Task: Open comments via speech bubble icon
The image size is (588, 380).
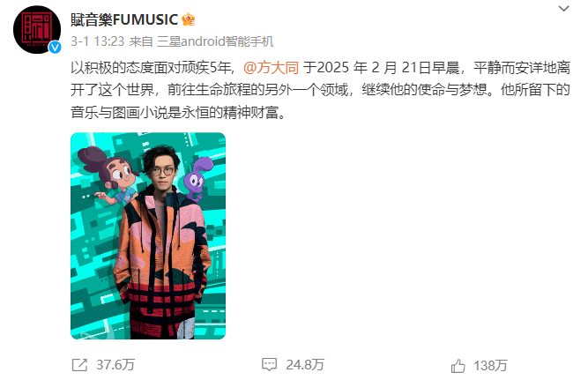Action: tap(269, 365)
